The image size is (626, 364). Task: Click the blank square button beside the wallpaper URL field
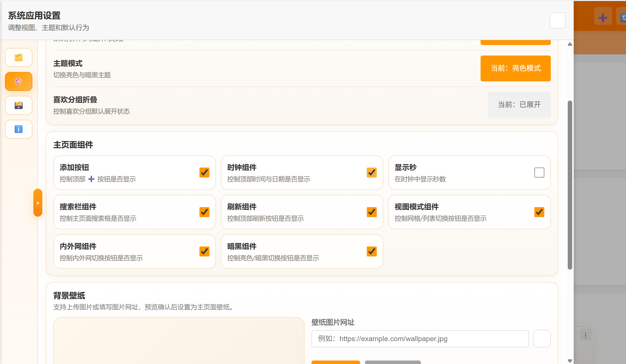(542, 339)
